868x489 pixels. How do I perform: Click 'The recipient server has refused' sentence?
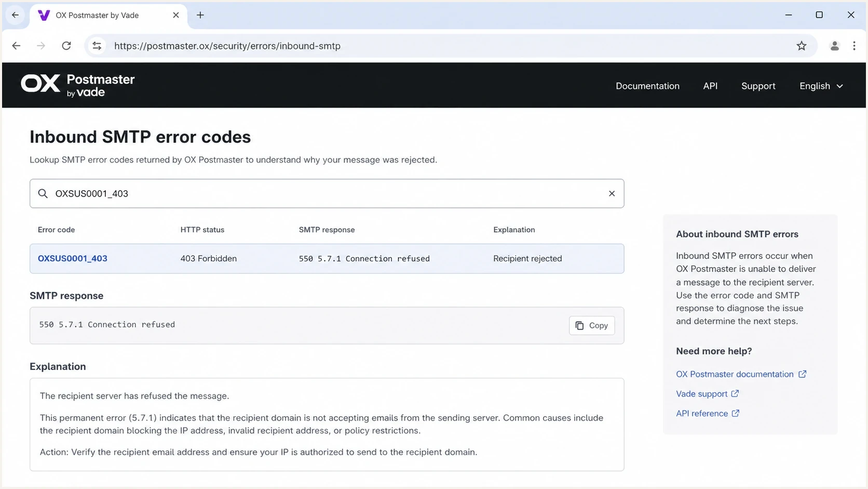[x=134, y=396]
